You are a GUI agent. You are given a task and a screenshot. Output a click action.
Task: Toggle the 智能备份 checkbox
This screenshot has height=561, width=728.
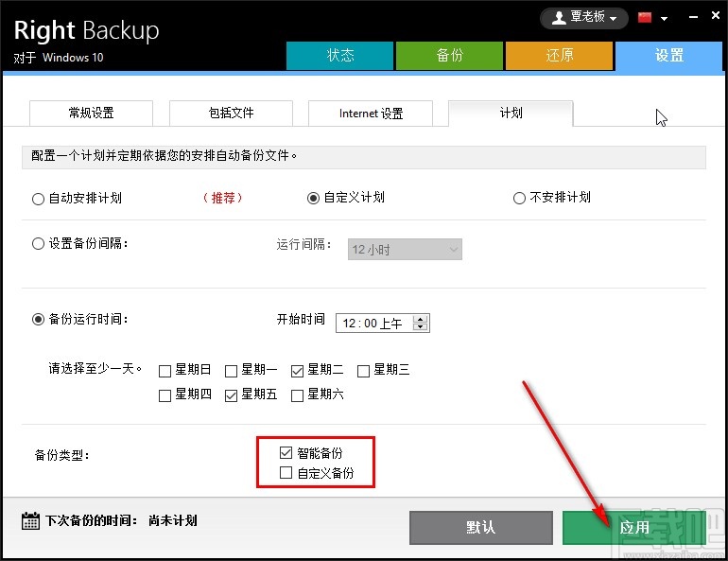tap(286, 452)
